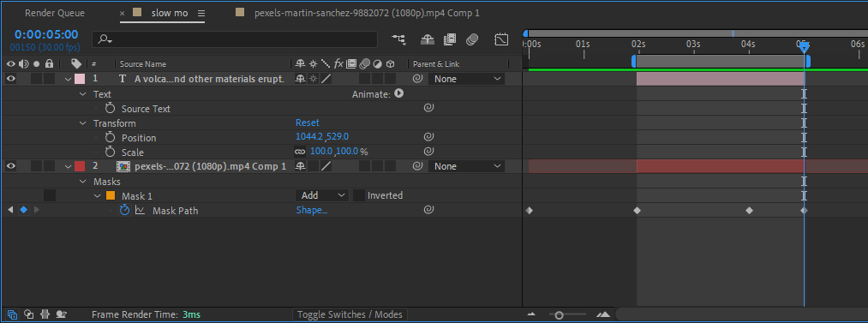This screenshot has height=323, width=868.
Task: Check the Inverted mask checkbox
Action: [358, 195]
